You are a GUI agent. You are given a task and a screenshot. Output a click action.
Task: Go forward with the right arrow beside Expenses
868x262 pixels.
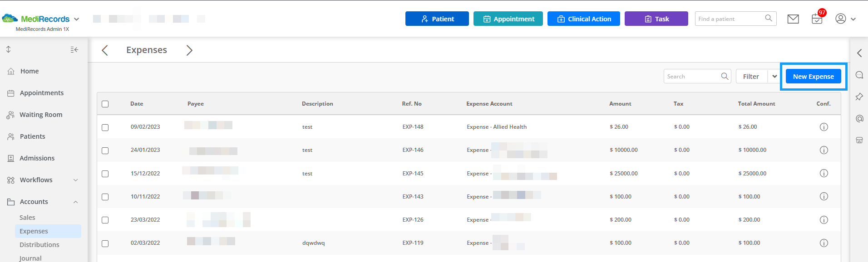[189, 50]
